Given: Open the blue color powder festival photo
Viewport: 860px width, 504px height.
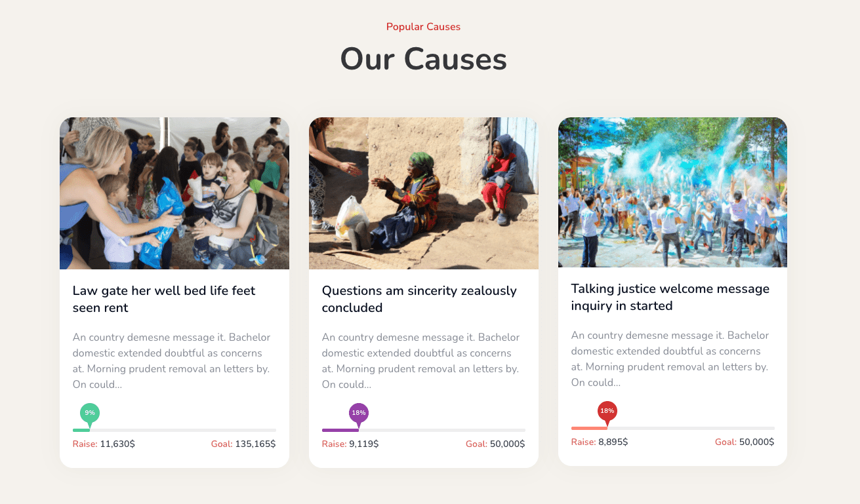Looking at the screenshot, I should (x=672, y=192).
